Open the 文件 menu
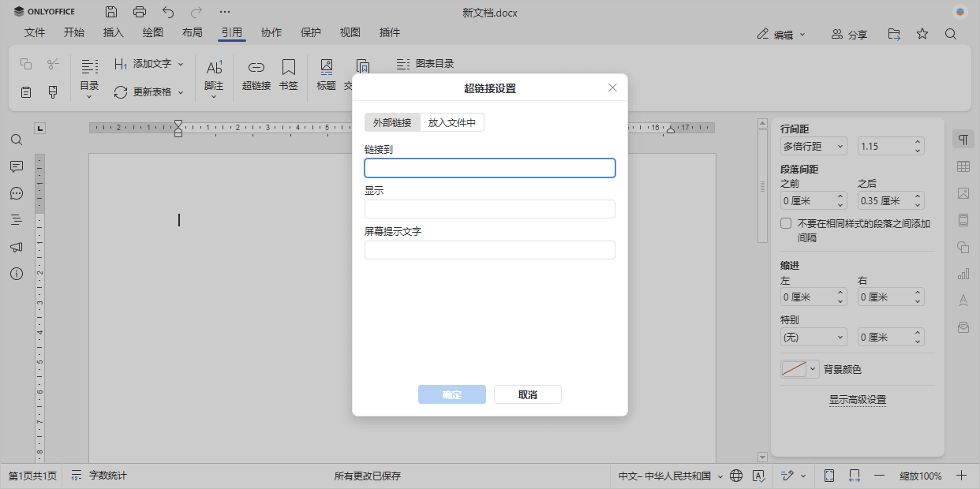980x489 pixels. [35, 32]
